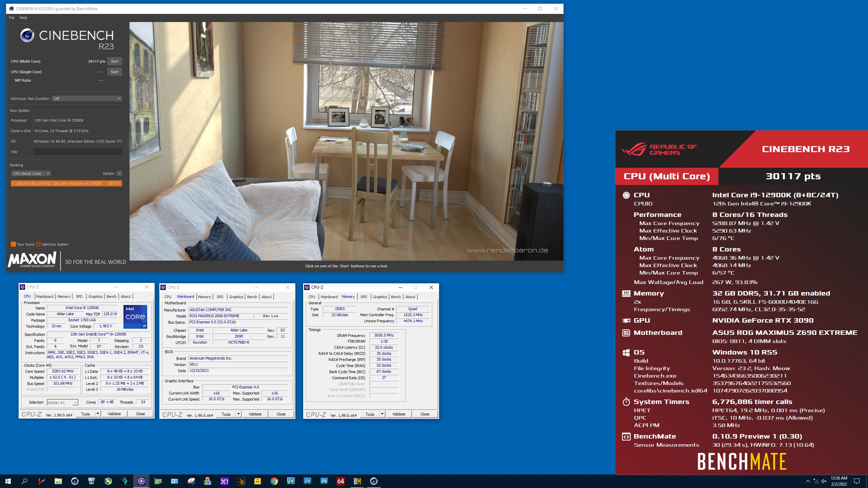Open the orange 3DMark taskbar icon

241,481
